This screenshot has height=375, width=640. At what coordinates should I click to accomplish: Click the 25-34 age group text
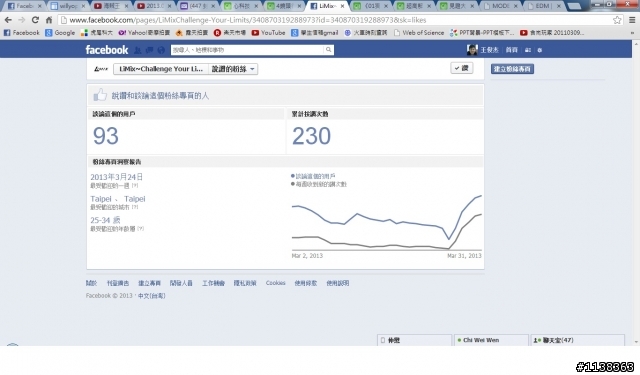pyautogui.click(x=105, y=220)
